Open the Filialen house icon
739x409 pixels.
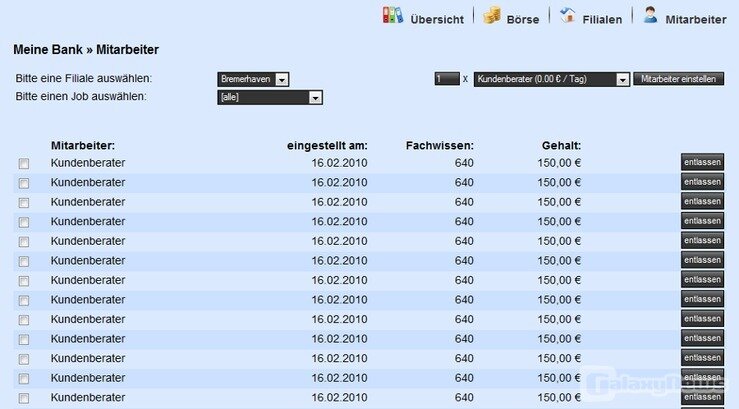pyautogui.click(x=567, y=15)
